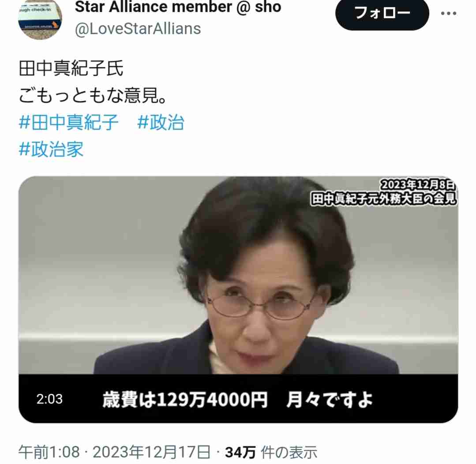
Task: Click the 2:03 video duration label
Action: pyautogui.click(x=49, y=399)
